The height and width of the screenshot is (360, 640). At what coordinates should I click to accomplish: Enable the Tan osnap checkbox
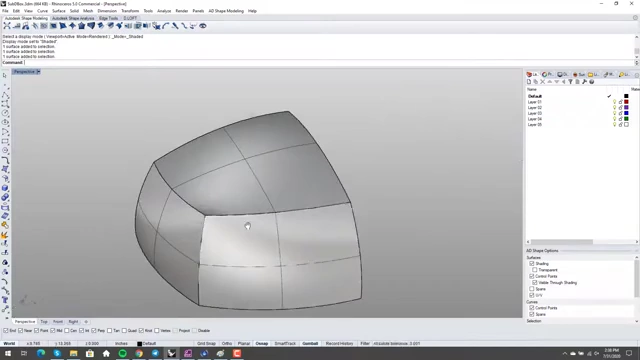109,331
